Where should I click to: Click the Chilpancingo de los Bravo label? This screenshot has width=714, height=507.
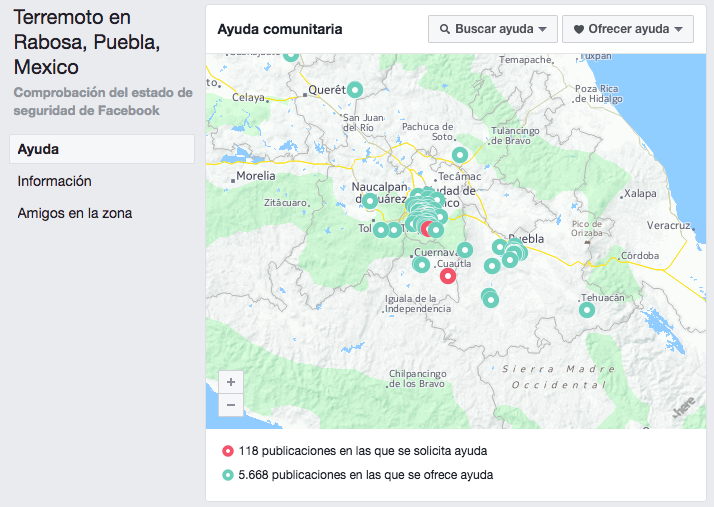(417, 379)
